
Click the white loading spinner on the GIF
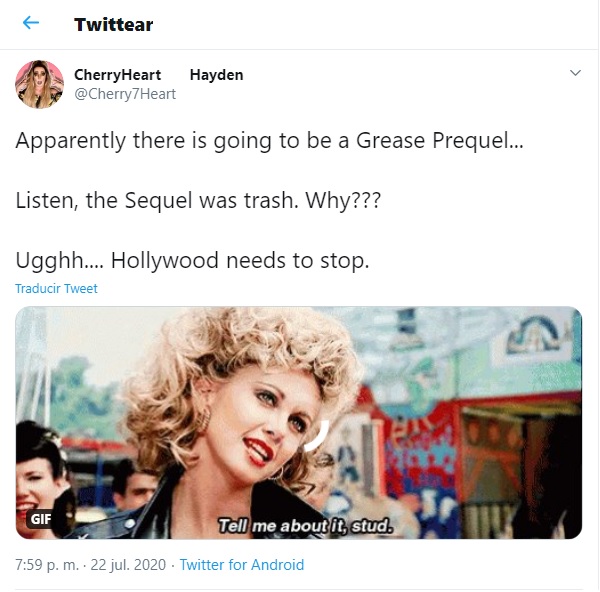[x=318, y=432]
